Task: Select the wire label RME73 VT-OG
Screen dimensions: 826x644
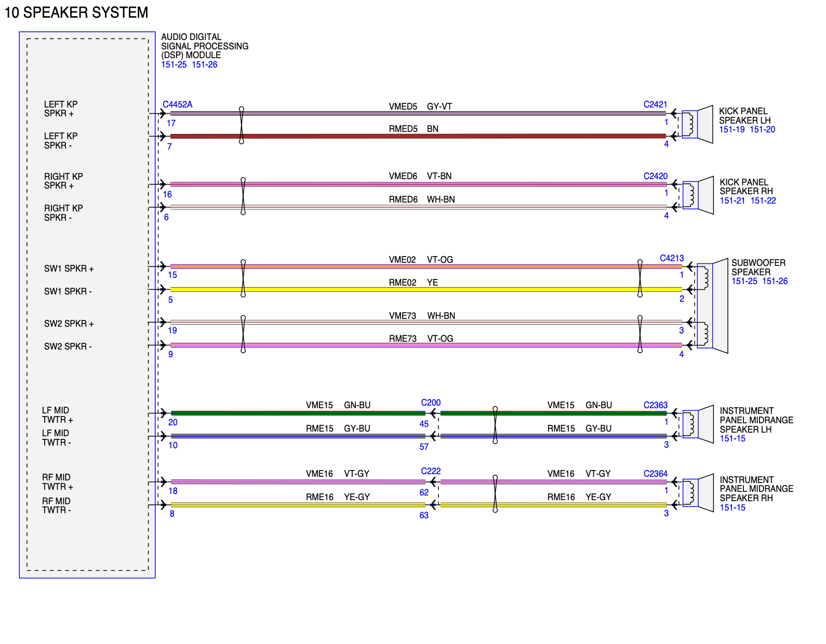Action: (x=421, y=339)
